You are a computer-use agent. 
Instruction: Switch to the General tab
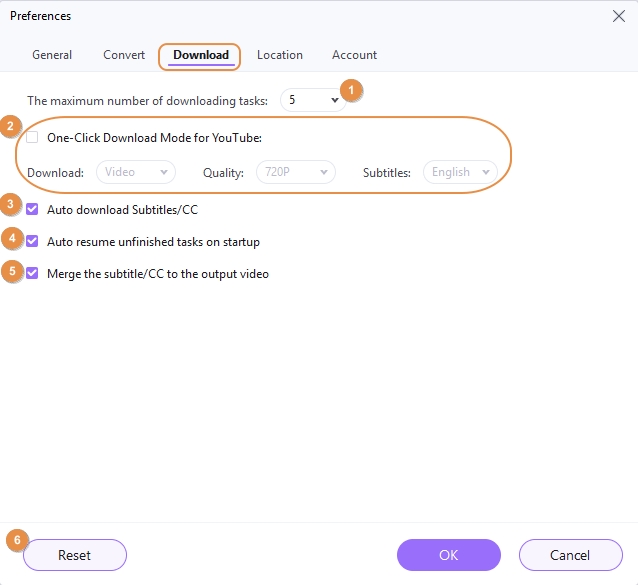tap(52, 55)
